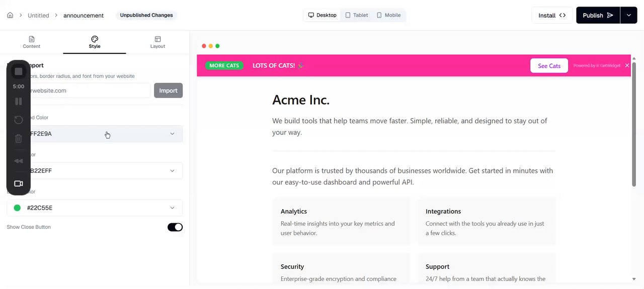644x289 pixels.
Task: Pause the screen recording
Action: point(19,102)
